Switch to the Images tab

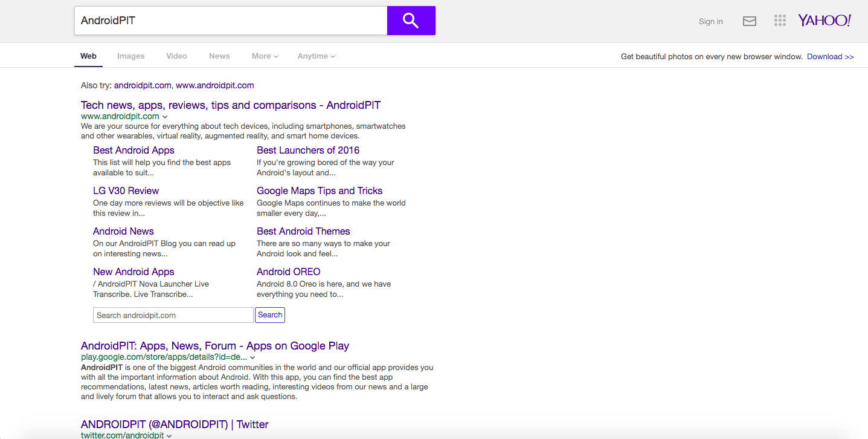click(x=131, y=56)
